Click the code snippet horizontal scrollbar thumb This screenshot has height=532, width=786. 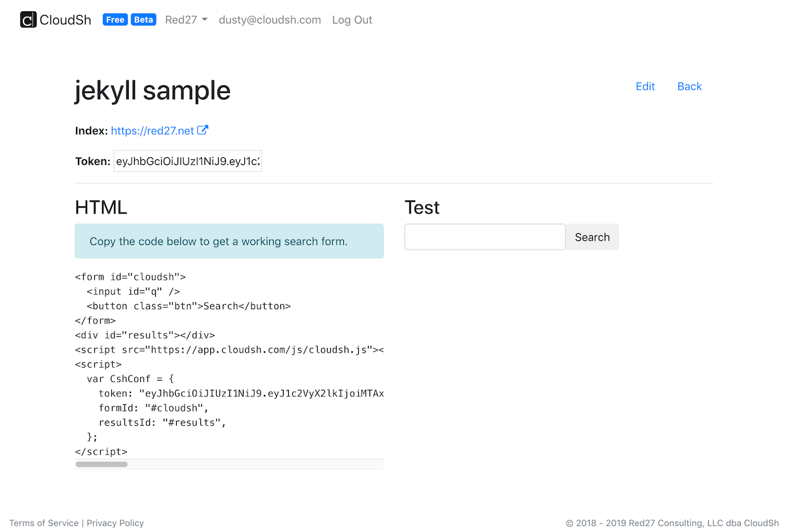click(102, 464)
